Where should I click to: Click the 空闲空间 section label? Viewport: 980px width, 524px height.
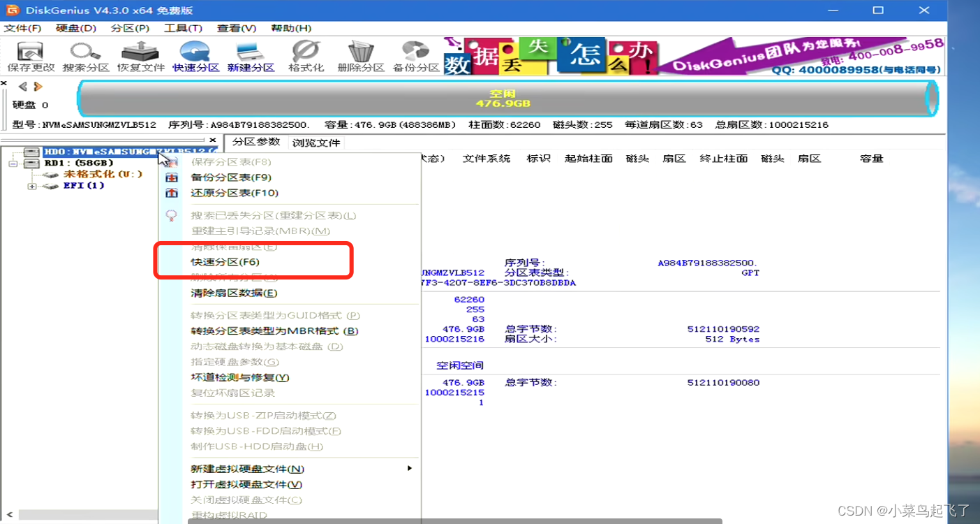point(460,365)
